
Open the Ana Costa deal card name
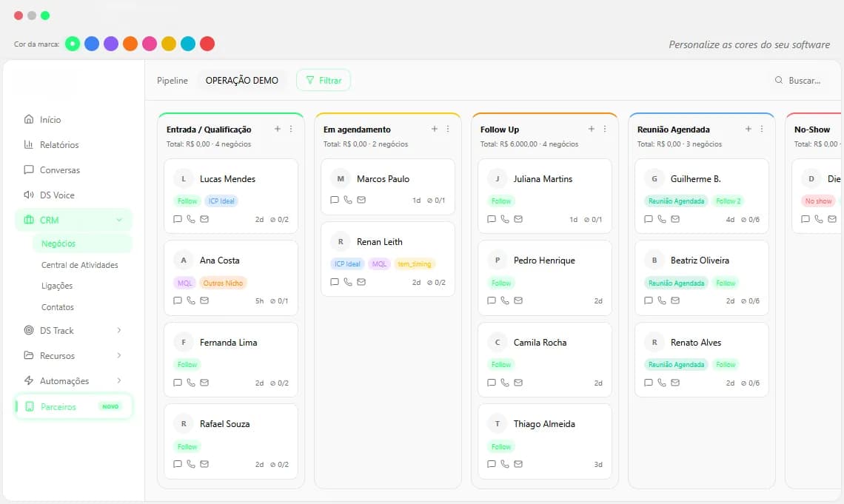point(220,261)
